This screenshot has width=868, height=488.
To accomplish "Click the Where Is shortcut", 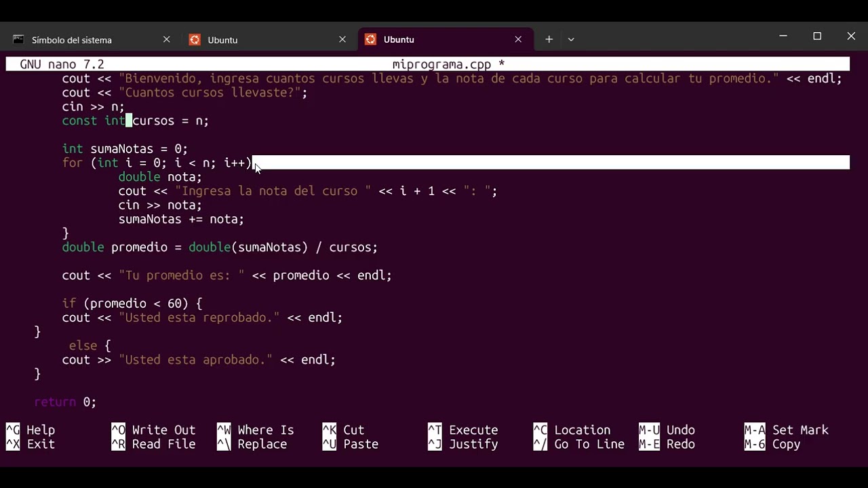I will click(x=256, y=430).
